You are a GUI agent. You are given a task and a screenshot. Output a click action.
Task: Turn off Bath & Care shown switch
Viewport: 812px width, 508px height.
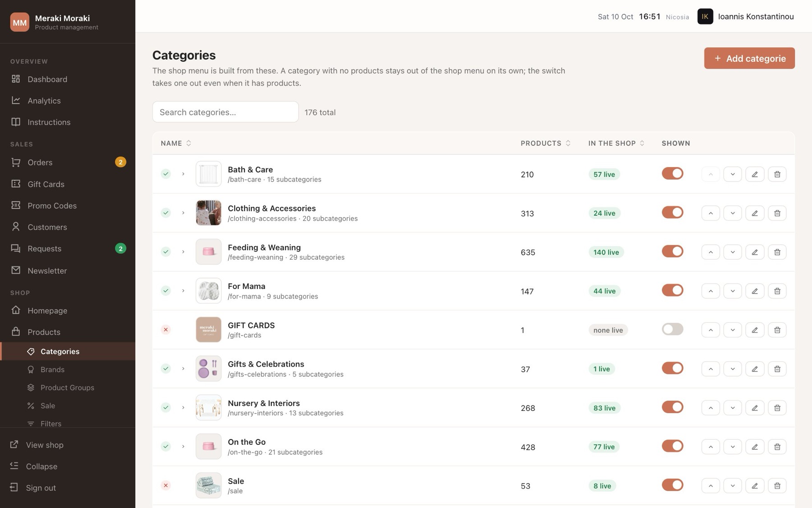(x=673, y=173)
